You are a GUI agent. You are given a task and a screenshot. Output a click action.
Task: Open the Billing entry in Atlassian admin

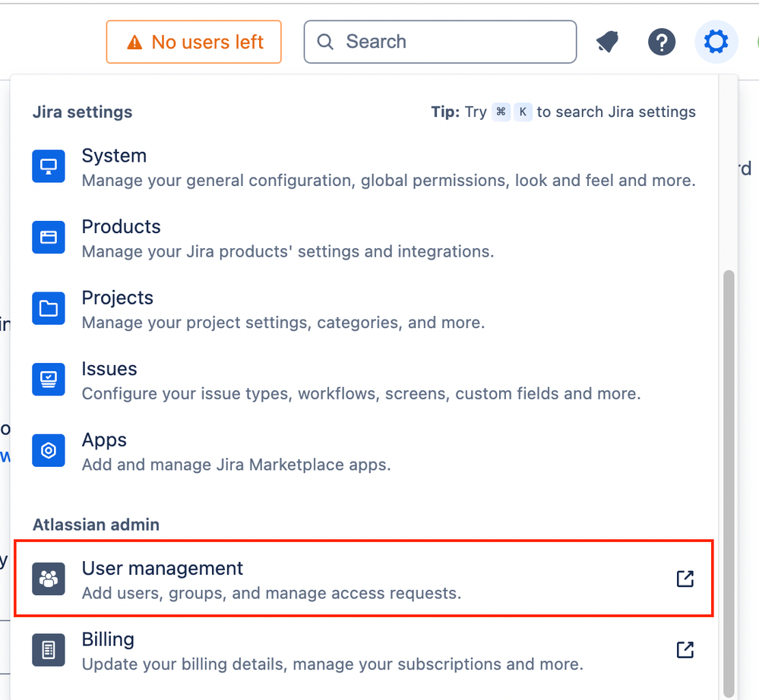pos(363,650)
